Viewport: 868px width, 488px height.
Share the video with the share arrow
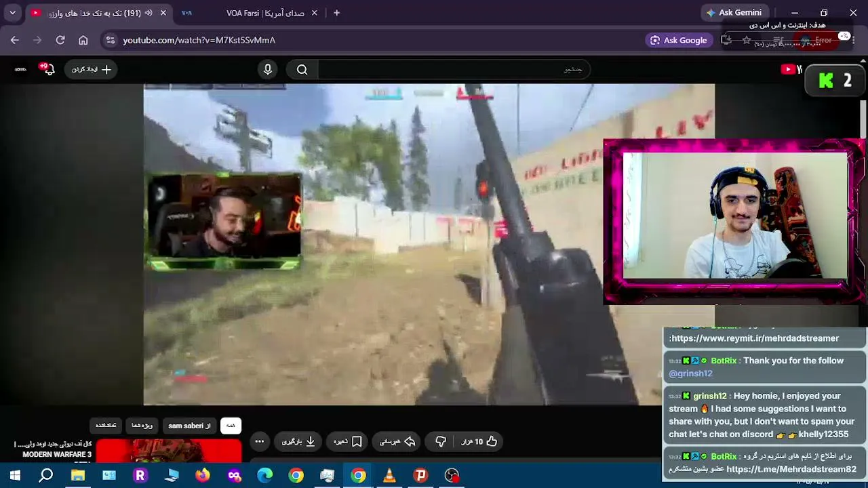pos(397,441)
